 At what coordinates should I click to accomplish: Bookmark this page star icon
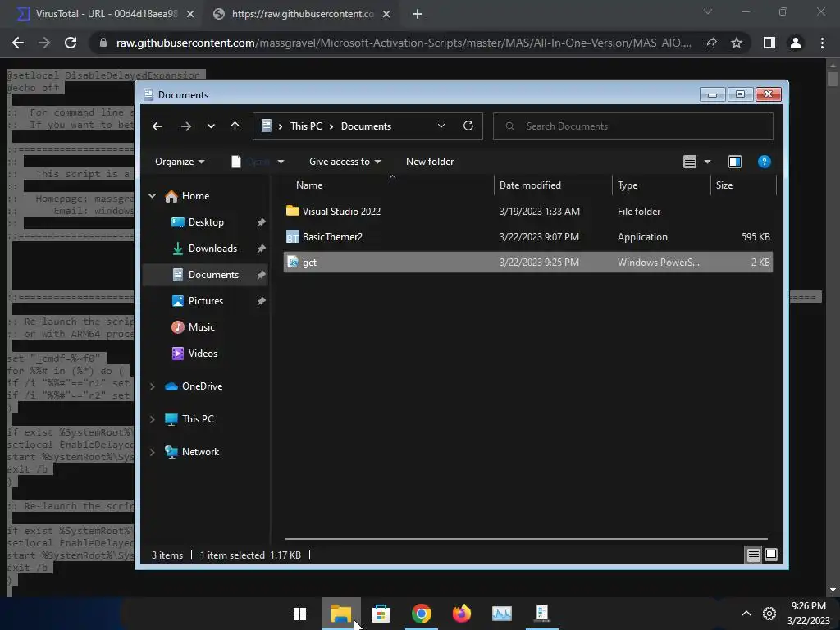pyautogui.click(x=737, y=43)
